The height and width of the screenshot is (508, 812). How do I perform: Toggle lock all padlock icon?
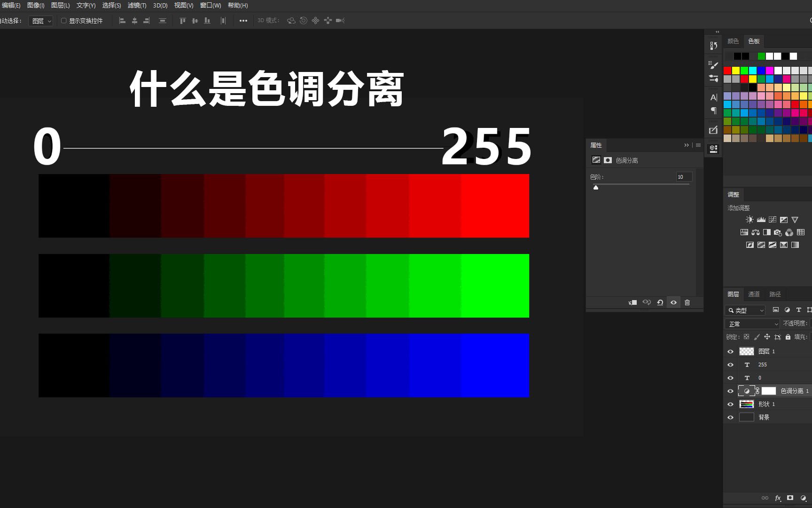click(788, 337)
